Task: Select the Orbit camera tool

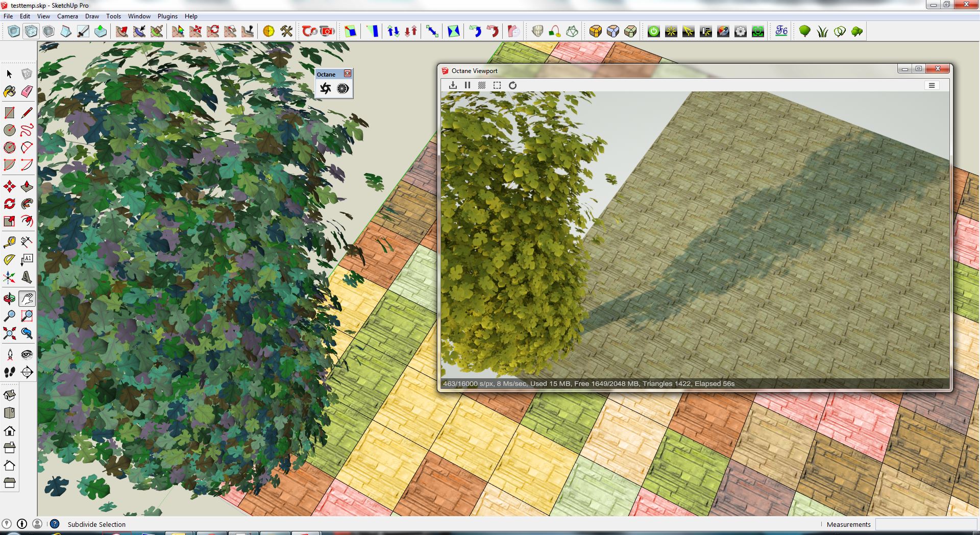Action: (x=9, y=299)
